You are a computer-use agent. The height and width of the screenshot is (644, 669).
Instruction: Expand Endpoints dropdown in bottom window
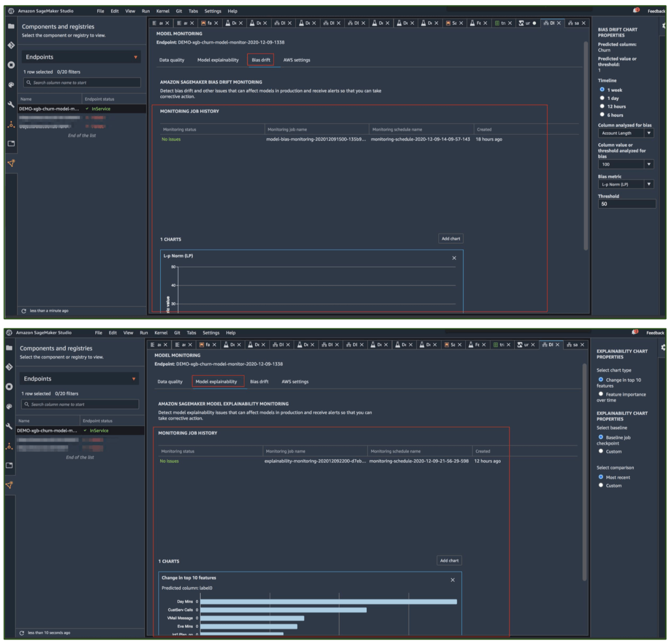point(80,379)
